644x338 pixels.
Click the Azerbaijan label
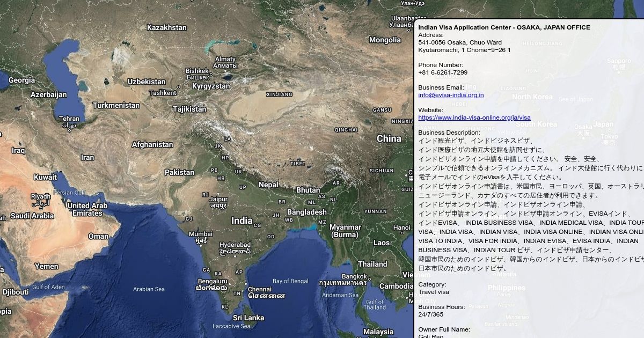49,94
